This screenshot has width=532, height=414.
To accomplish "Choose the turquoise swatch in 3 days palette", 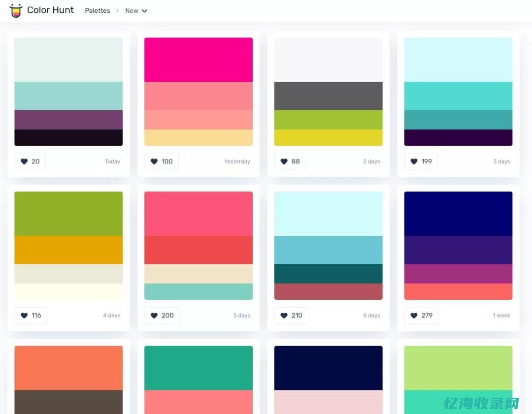I will [x=458, y=96].
